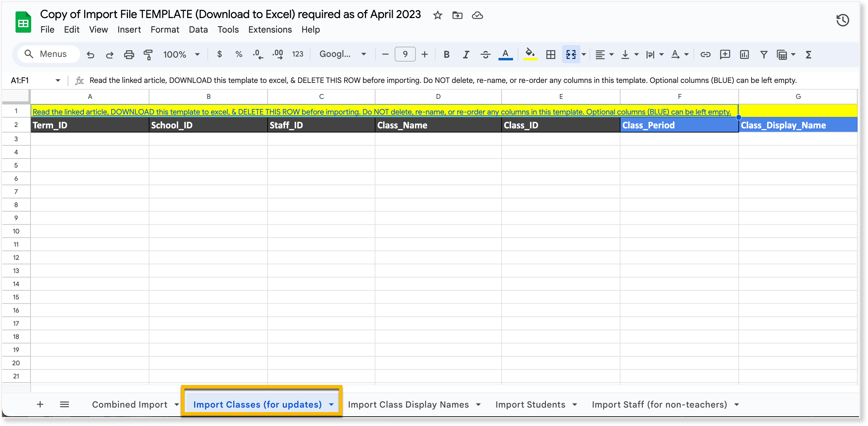Select the paint format roller icon
Image resolution: width=868 pixels, height=426 pixels.
[148, 54]
